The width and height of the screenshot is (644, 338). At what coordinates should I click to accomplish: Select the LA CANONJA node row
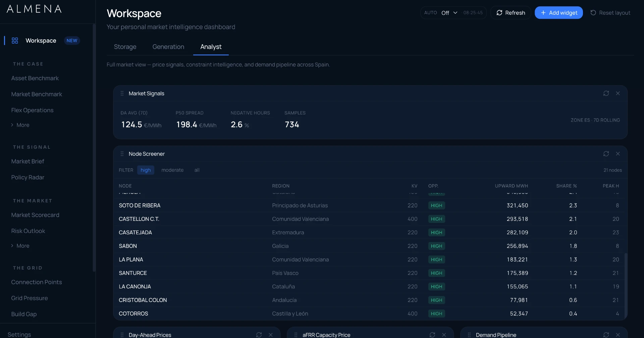(x=369, y=287)
